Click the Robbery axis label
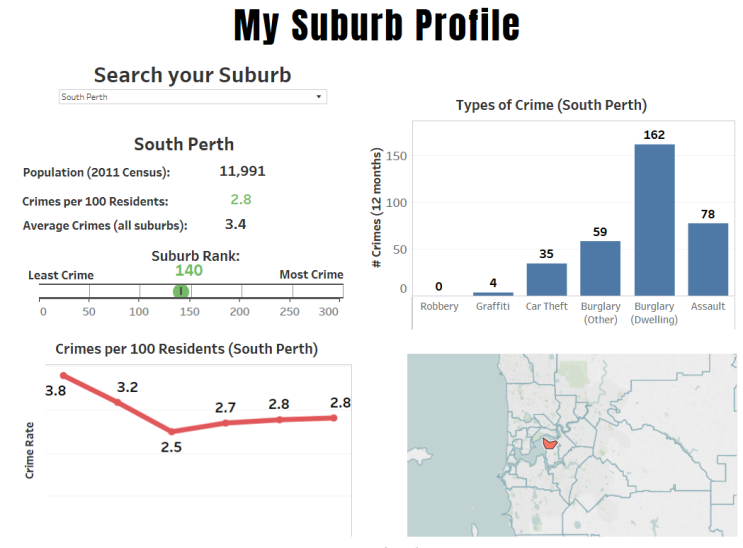743x548 pixels. point(439,306)
